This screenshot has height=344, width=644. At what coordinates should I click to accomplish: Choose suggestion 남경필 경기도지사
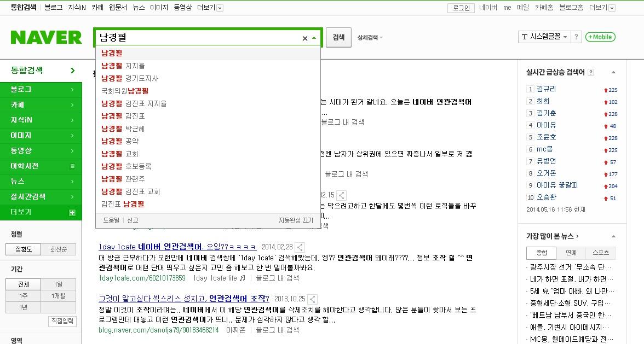(x=208, y=78)
